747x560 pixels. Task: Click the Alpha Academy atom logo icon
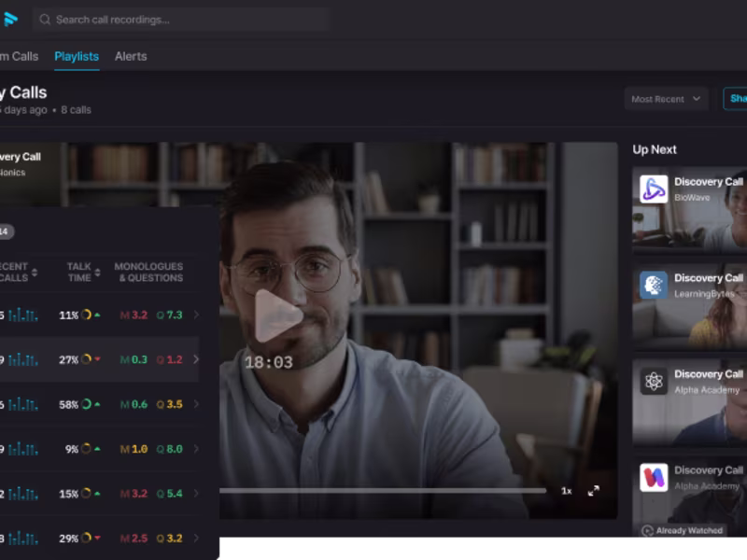(x=654, y=381)
